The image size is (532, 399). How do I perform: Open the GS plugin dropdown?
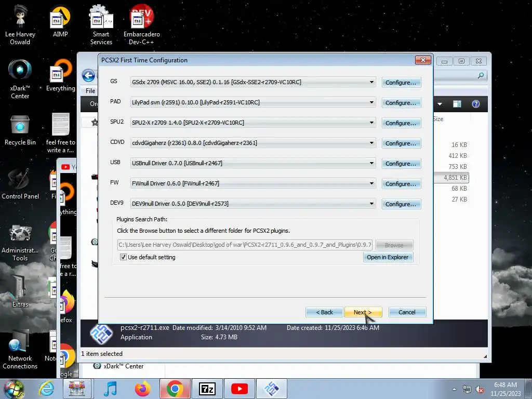tap(253, 82)
